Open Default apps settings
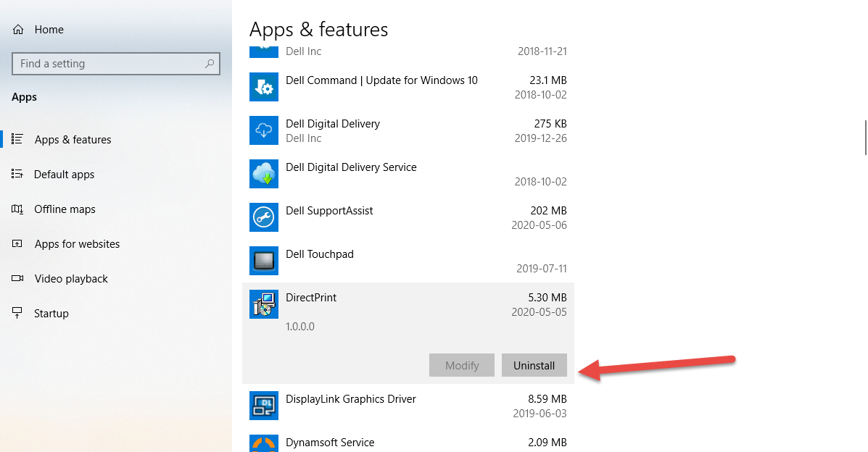868x452 pixels. pos(64,175)
